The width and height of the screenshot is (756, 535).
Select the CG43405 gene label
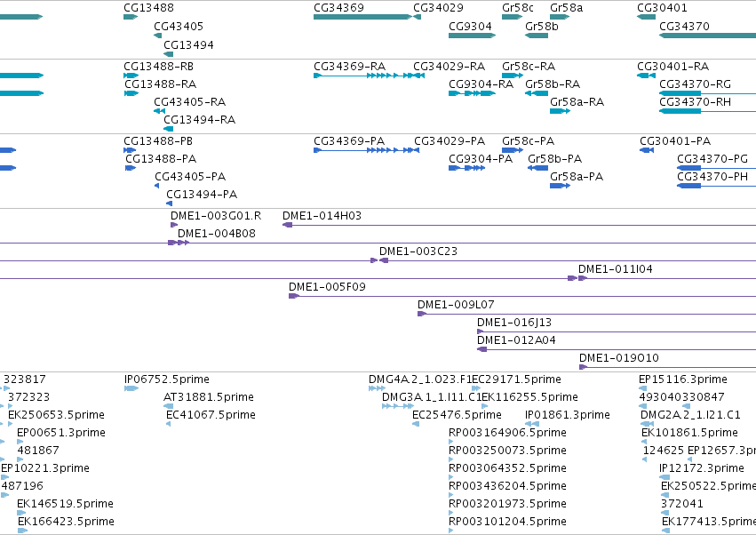179,27
